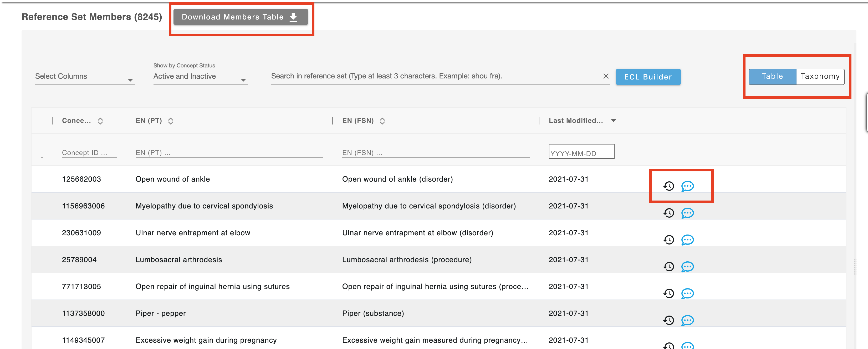Show history of Ulnar nerve entrapment at elbow
The image size is (868, 349).
(668, 240)
